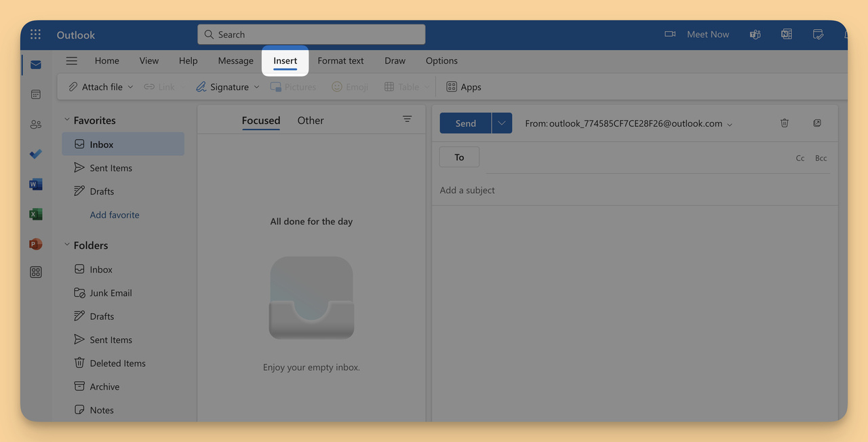Click the Pictures toolbar button
Viewport: 868px width, 442px height.
click(293, 87)
